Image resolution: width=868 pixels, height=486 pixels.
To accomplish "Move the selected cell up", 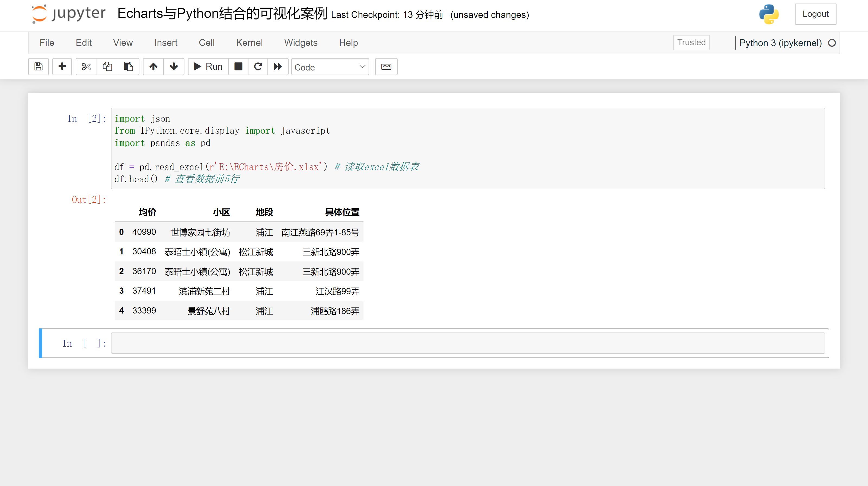I will [153, 66].
